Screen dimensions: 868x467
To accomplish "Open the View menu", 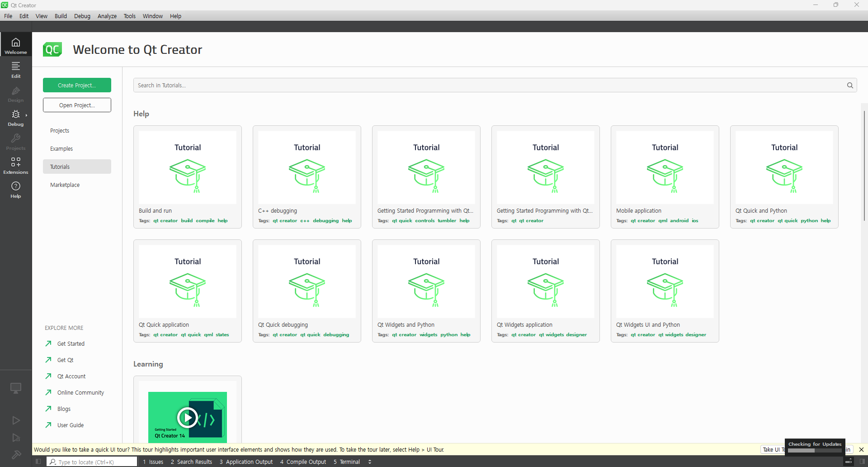I will point(41,16).
